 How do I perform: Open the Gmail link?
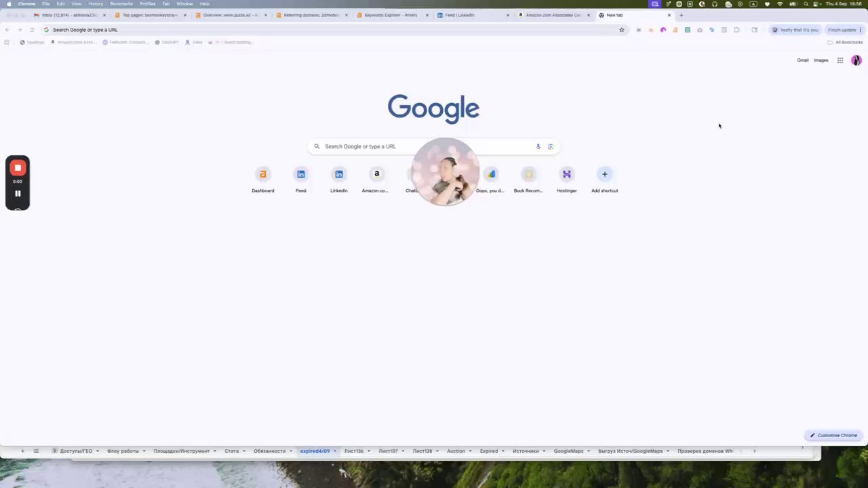(803, 60)
